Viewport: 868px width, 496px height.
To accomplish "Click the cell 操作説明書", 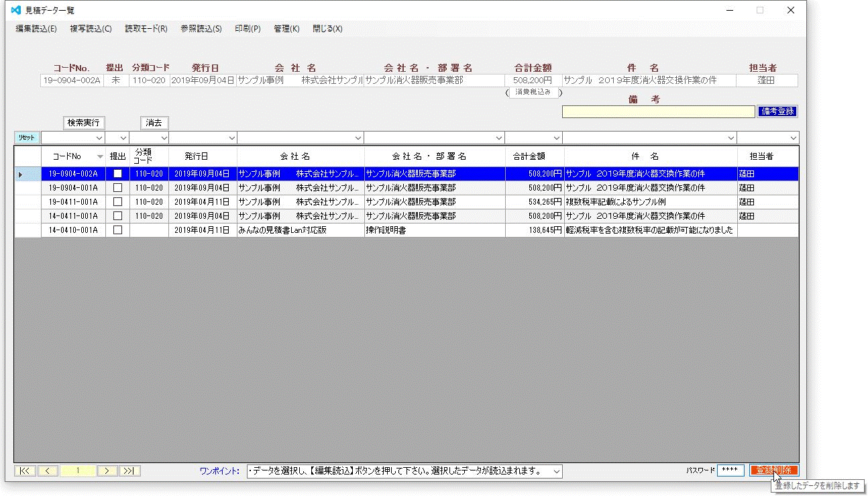I will point(435,230).
